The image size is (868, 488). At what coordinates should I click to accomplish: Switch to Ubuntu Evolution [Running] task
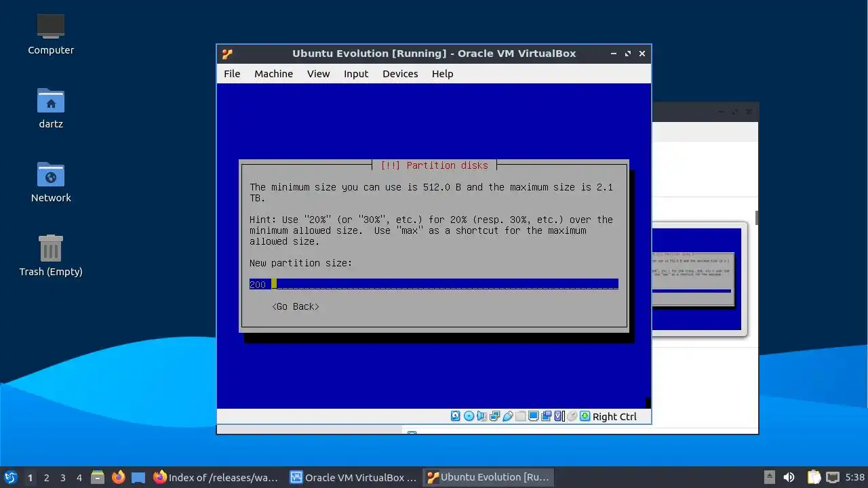point(488,477)
